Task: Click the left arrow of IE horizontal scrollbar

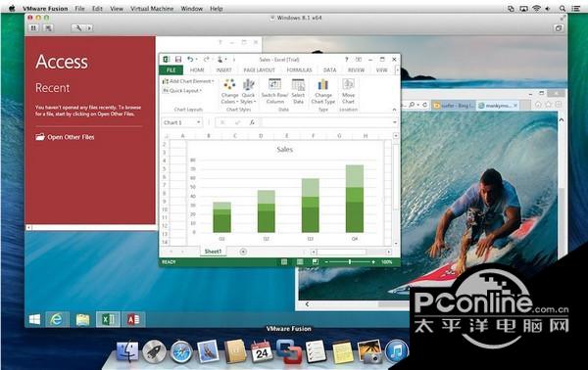Action: pos(307,304)
